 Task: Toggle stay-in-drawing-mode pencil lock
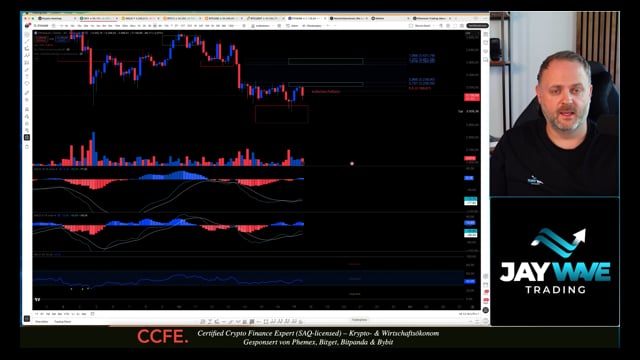click(x=27, y=116)
